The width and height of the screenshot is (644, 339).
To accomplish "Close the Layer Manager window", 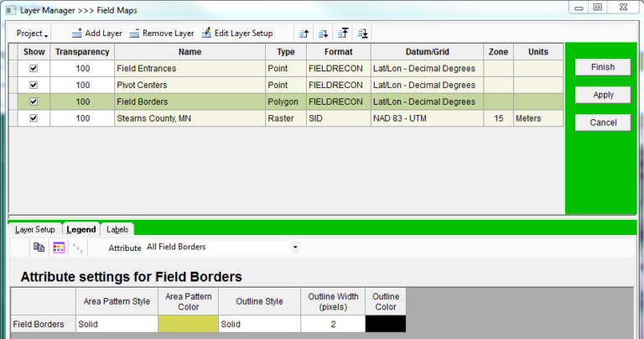I will pos(624,8).
